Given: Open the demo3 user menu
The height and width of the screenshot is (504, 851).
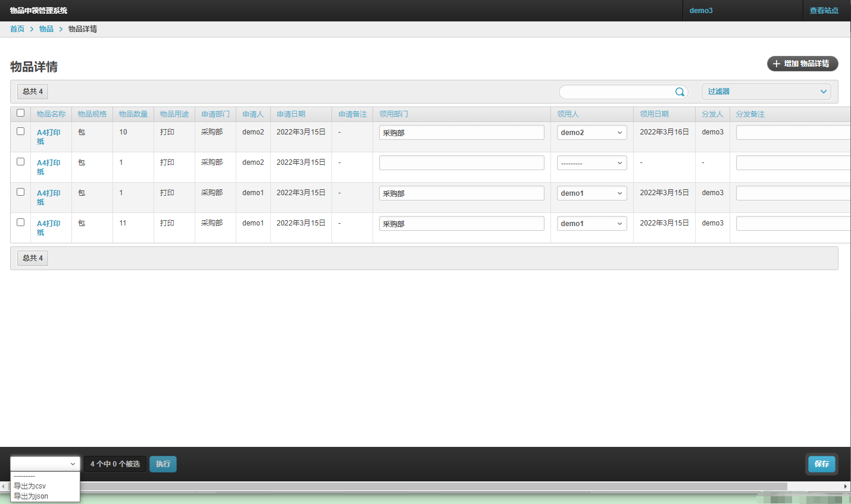Looking at the screenshot, I should 701,11.
